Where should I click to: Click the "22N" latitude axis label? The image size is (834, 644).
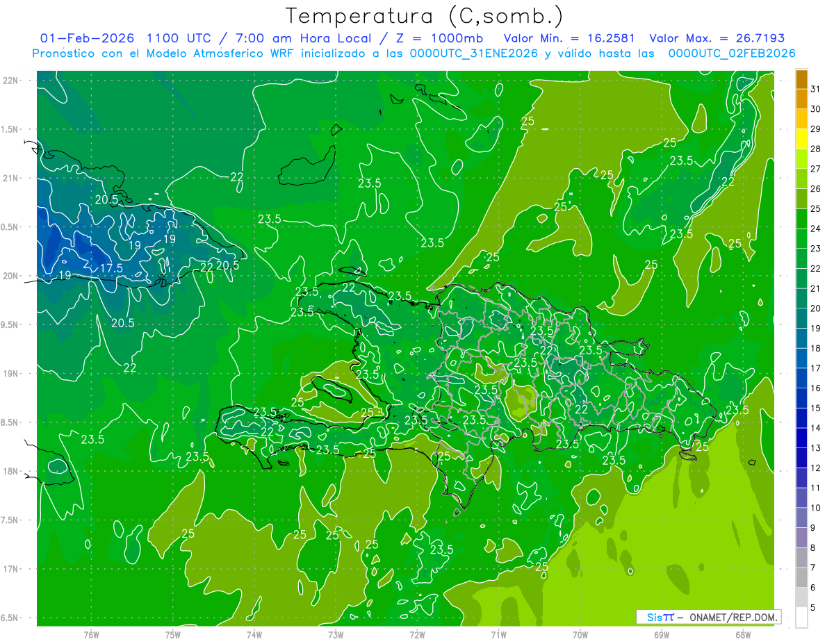(x=12, y=81)
